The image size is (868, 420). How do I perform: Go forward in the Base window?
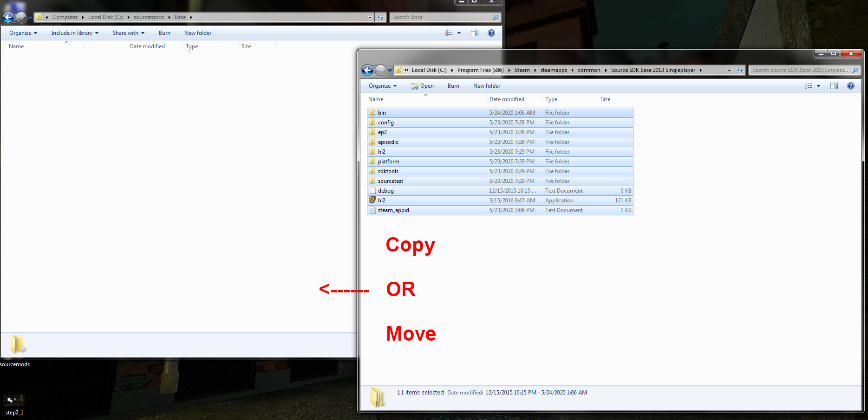(x=21, y=18)
